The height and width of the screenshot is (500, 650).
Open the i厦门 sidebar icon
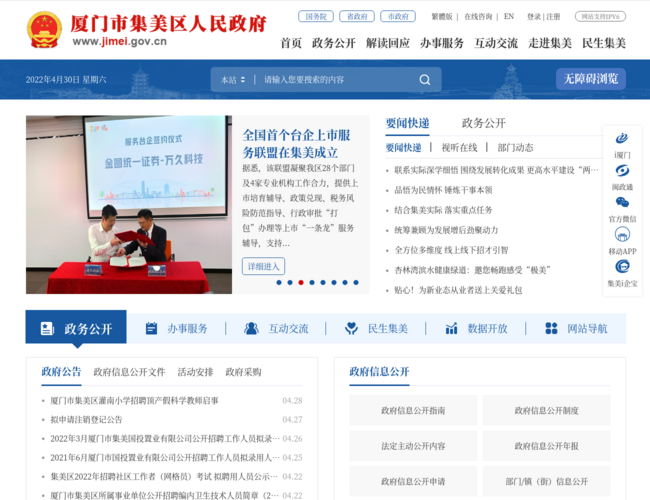(622, 139)
